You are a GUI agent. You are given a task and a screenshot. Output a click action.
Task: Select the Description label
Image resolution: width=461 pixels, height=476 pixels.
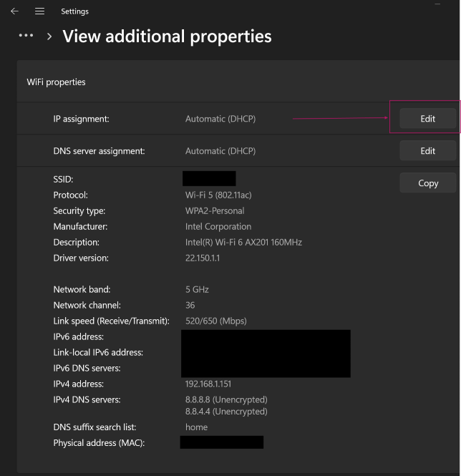point(76,242)
